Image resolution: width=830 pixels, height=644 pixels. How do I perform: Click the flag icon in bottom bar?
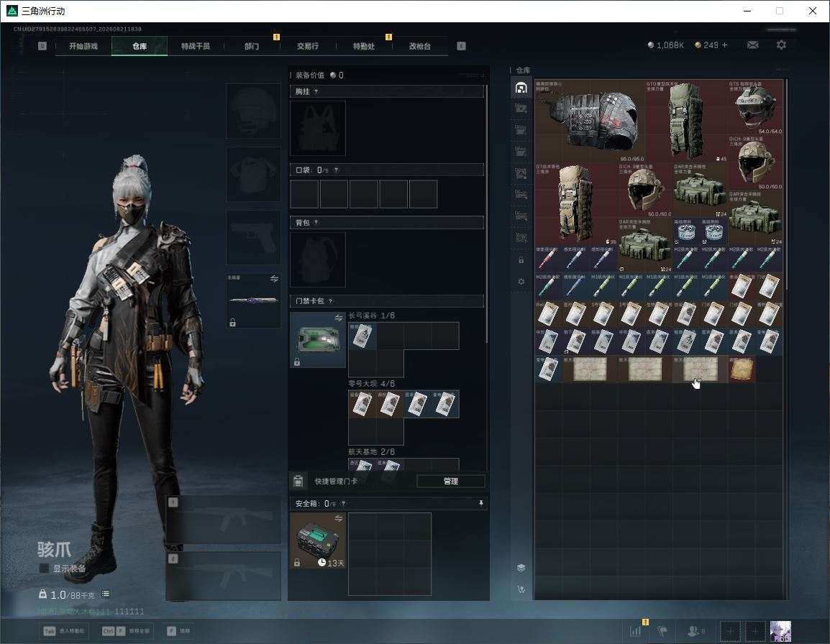662,631
